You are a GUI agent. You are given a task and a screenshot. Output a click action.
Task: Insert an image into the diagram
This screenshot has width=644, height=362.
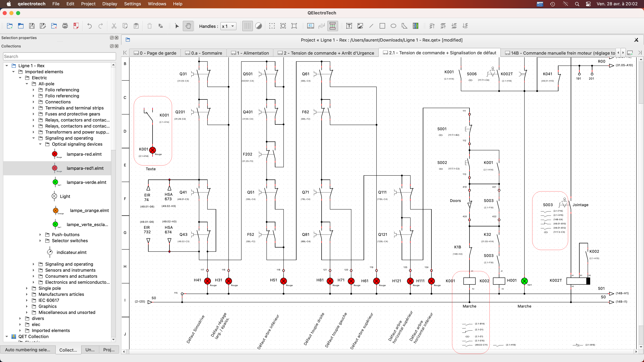coord(360,26)
